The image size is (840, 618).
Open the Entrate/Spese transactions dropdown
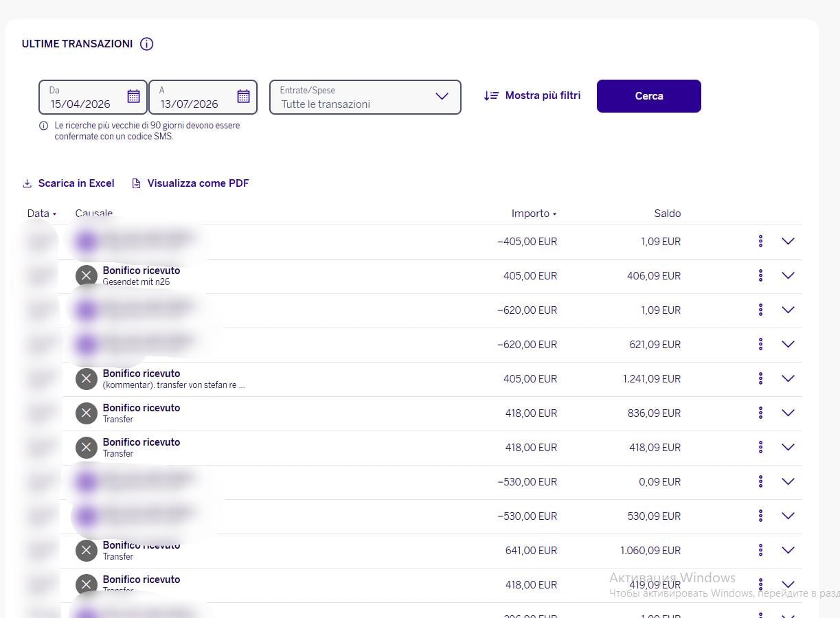pyautogui.click(x=365, y=97)
